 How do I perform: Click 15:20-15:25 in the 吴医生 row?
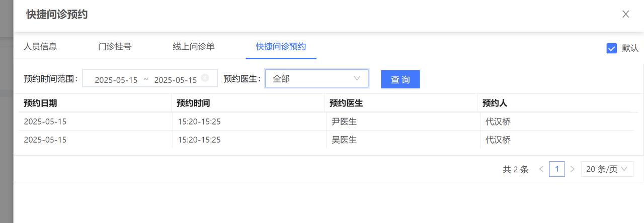[199, 140]
